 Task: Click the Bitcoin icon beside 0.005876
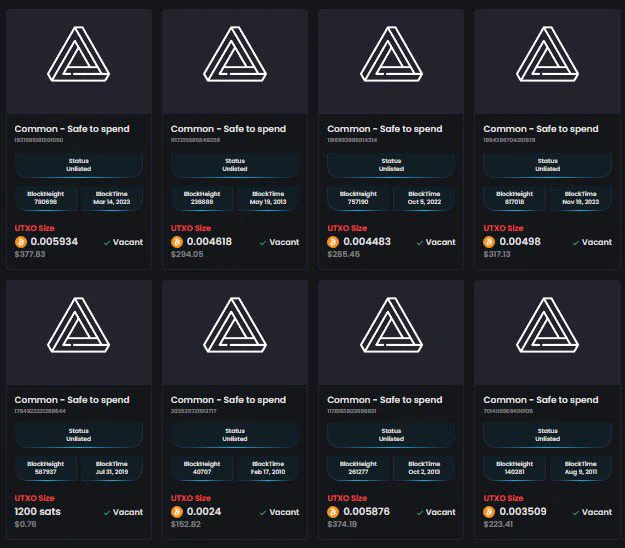tap(333, 512)
